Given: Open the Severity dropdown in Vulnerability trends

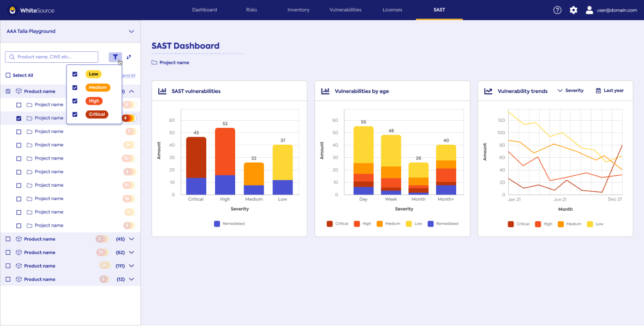Looking at the screenshot, I should click(570, 91).
